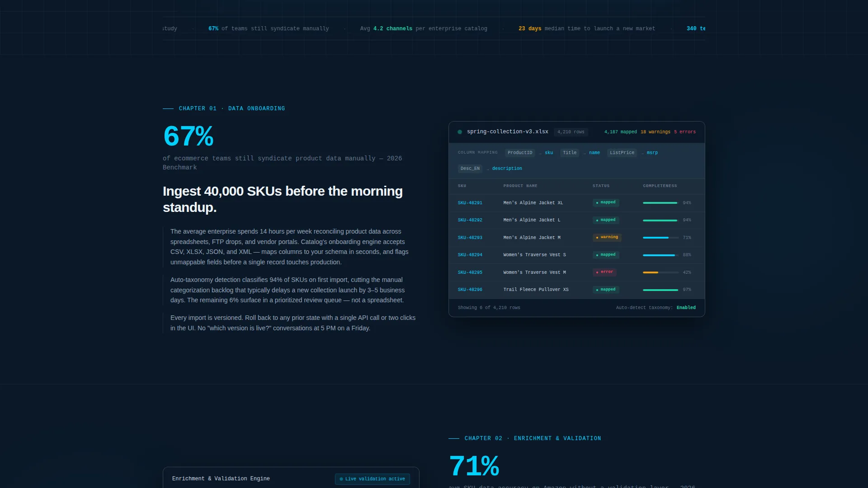Open SKU-48291 link
The image size is (868, 488).
pos(470,203)
